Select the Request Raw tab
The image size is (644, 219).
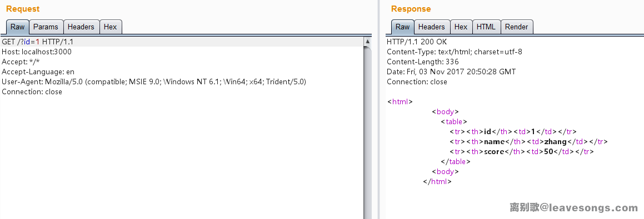pyautogui.click(x=18, y=27)
